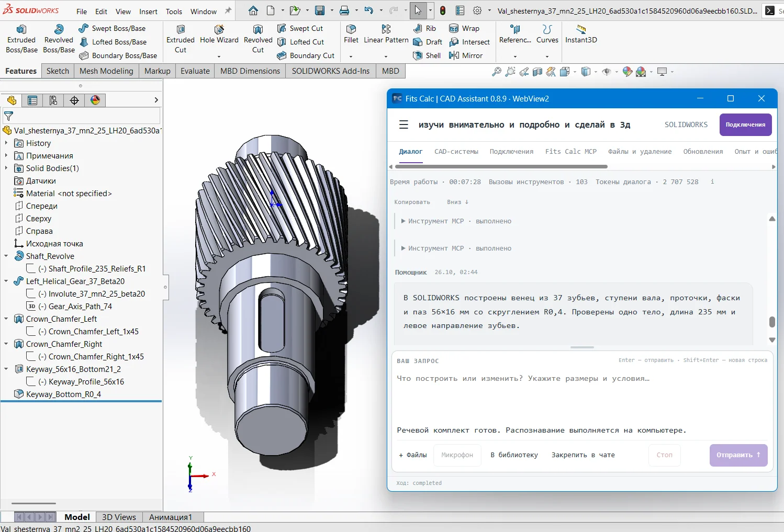Collapse the Left_Helical_Gear_37_Beta20 feature

6,281
